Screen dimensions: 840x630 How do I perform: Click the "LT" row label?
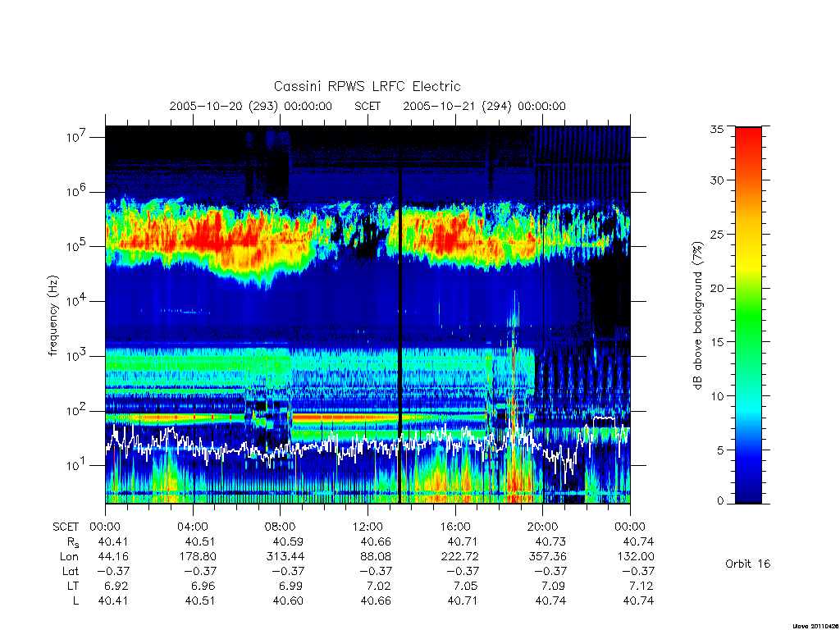coord(72,586)
